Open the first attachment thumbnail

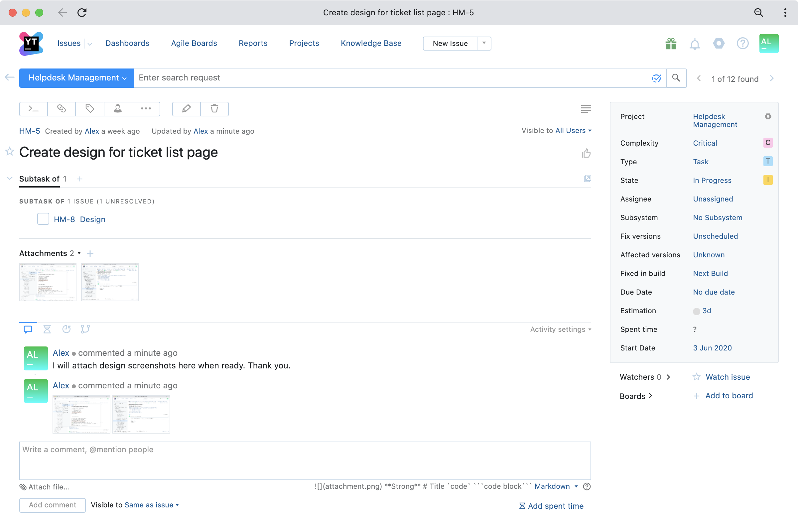coord(48,282)
